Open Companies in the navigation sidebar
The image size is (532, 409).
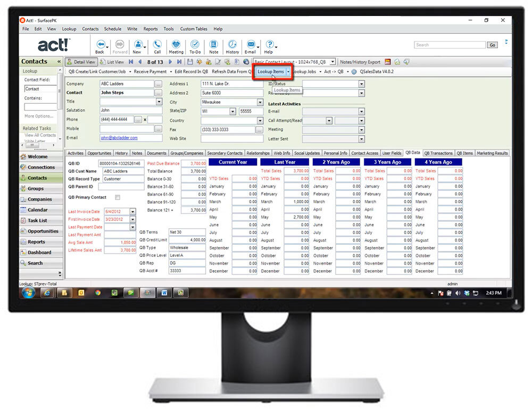(x=41, y=199)
